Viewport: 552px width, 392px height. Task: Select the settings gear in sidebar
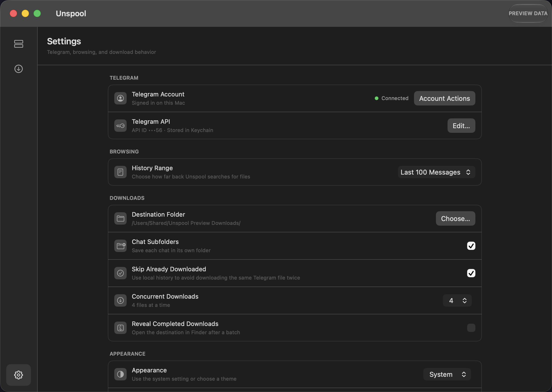pos(19,375)
